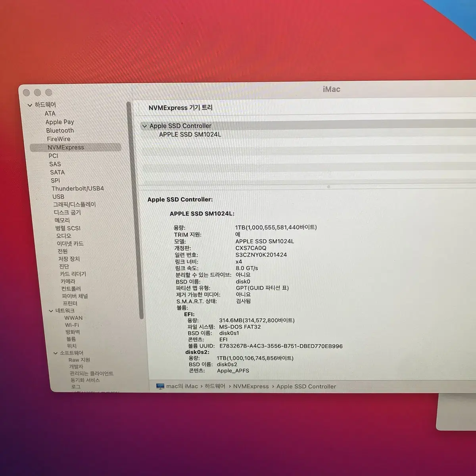Click the volume UUID value
476x476 pixels.
(x=281, y=346)
